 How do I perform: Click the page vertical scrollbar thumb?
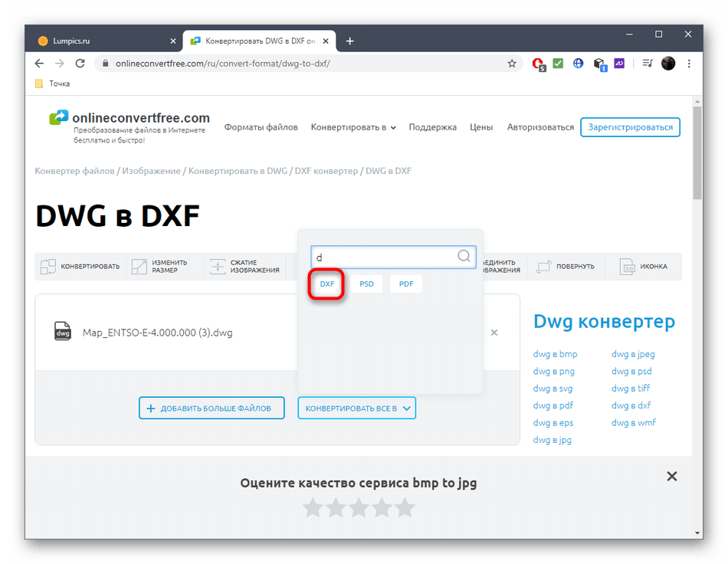[697, 152]
